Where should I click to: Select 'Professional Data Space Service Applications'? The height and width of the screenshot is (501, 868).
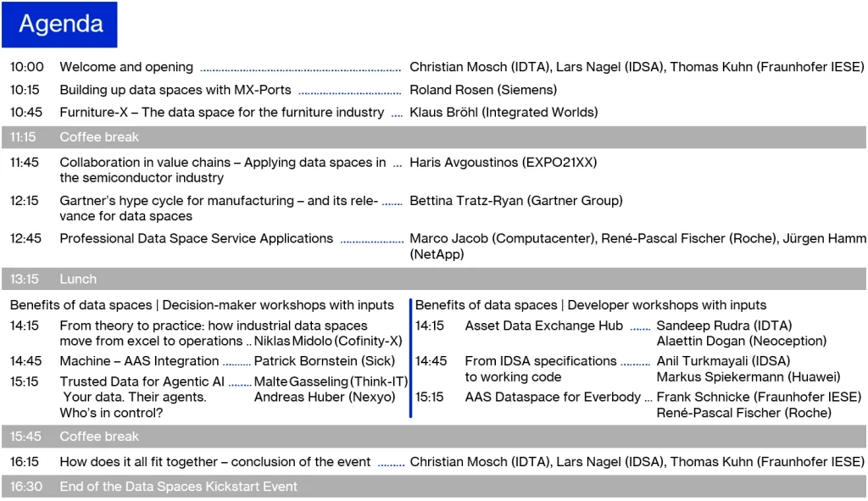(196, 239)
